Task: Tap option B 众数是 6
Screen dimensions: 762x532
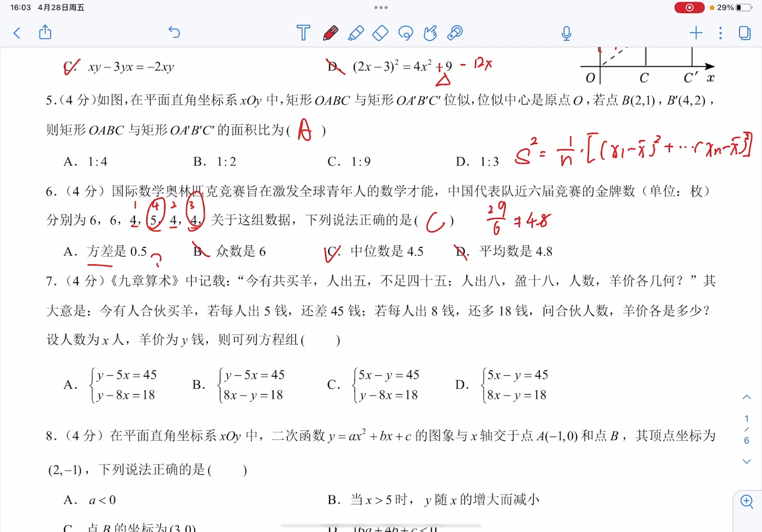Action: point(229,252)
